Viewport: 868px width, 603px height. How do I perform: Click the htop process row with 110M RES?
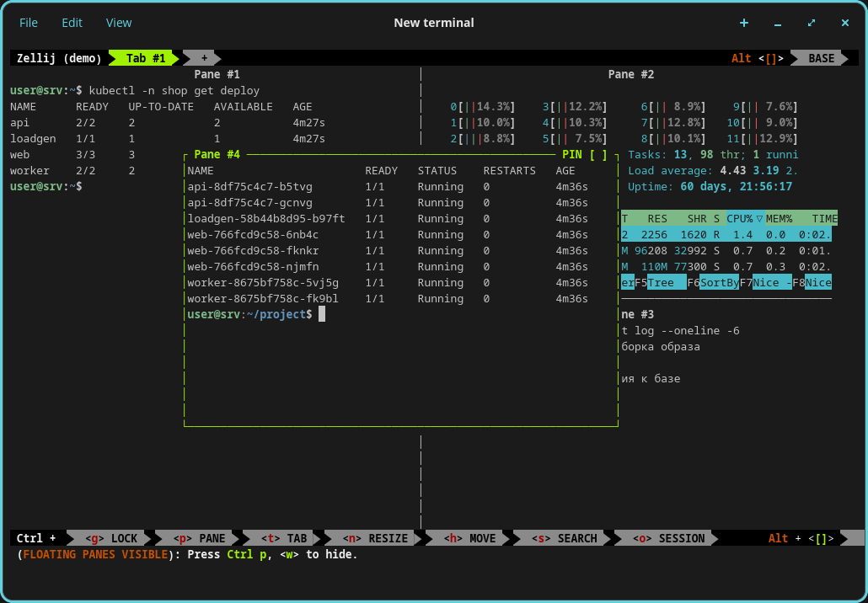click(x=726, y=267)
